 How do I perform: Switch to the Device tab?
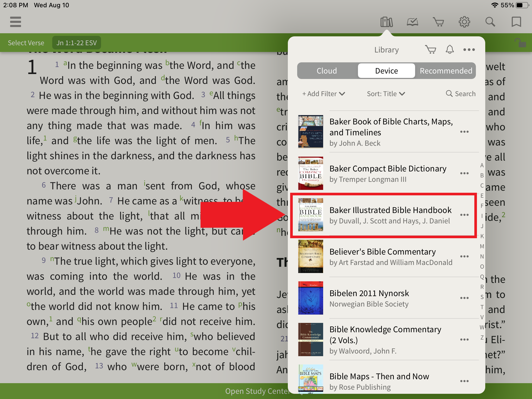coord(387,71)
